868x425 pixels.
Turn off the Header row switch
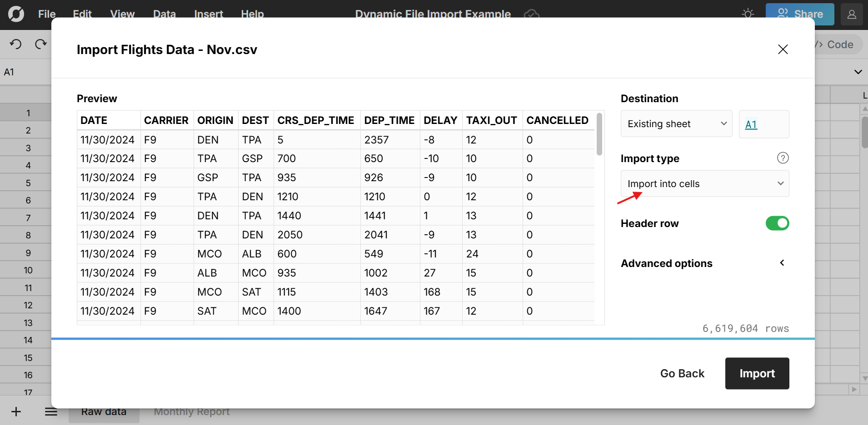point(777,223)
